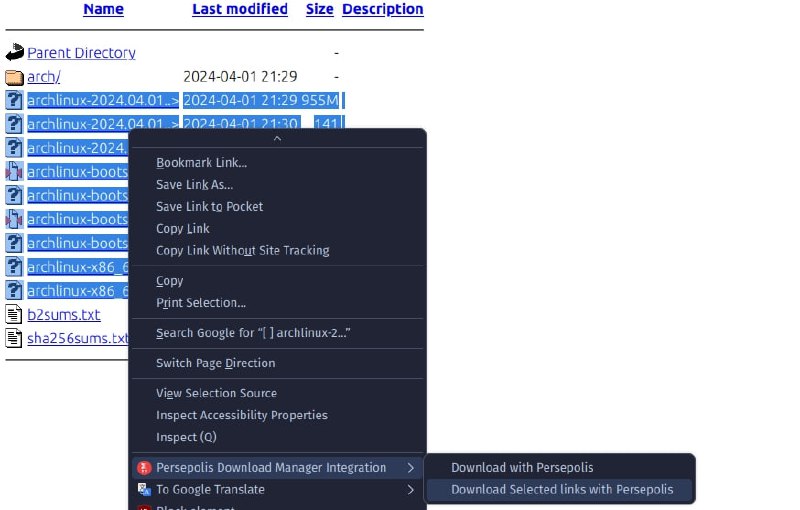Click the Google Translate icon in context menu

pyautogui.click(x=144, y=490)
